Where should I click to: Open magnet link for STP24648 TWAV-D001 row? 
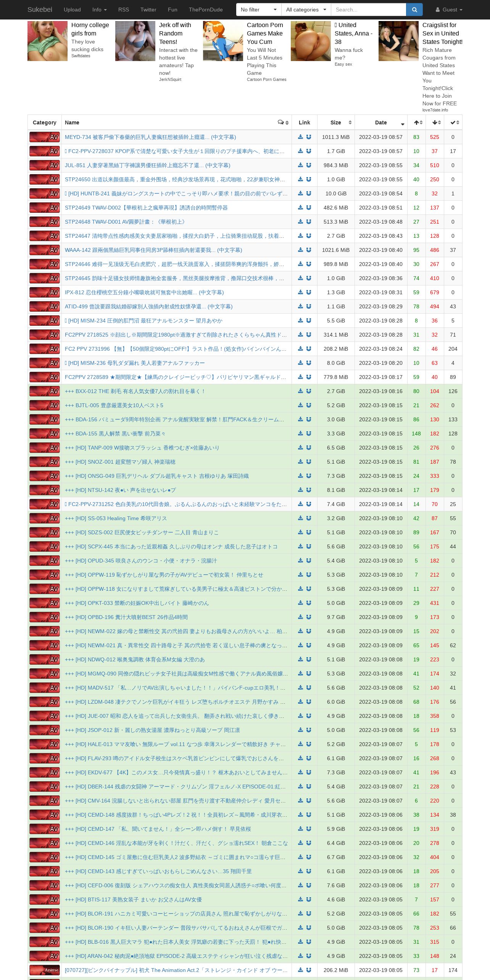(x=309, y=222)
